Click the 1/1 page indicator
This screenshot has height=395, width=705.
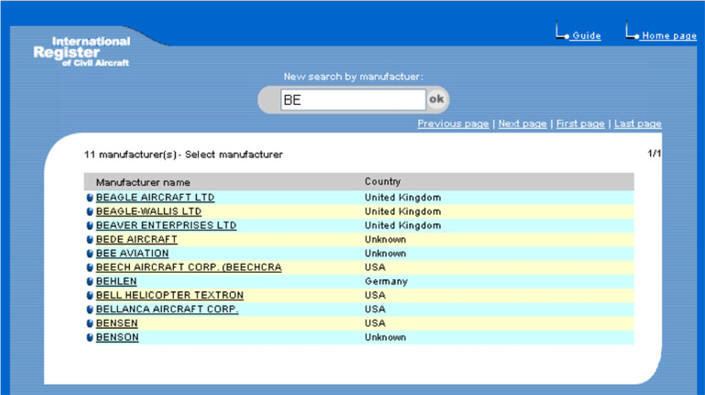click(x=654, y=153)
